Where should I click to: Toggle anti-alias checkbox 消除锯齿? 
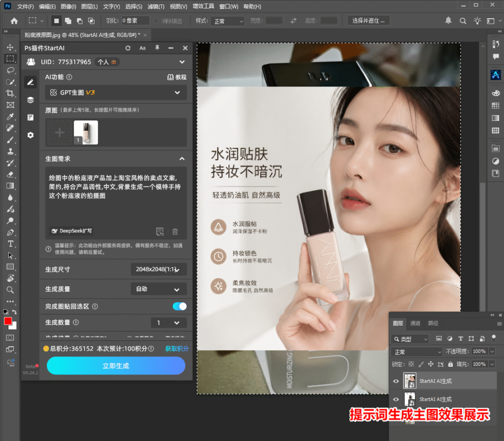[x=156, y=21]
